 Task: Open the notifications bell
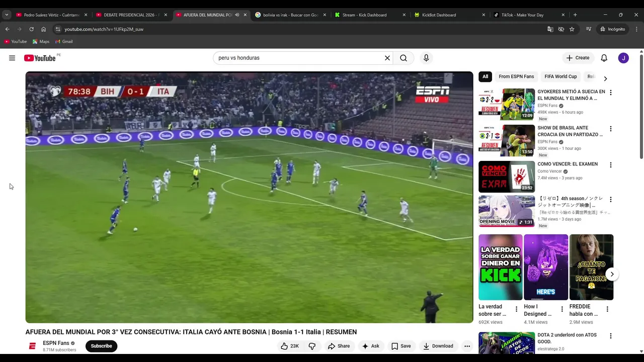[604, 58]
